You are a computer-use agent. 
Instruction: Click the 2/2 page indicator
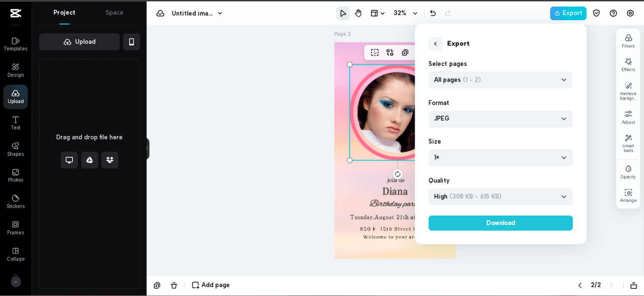596,285
